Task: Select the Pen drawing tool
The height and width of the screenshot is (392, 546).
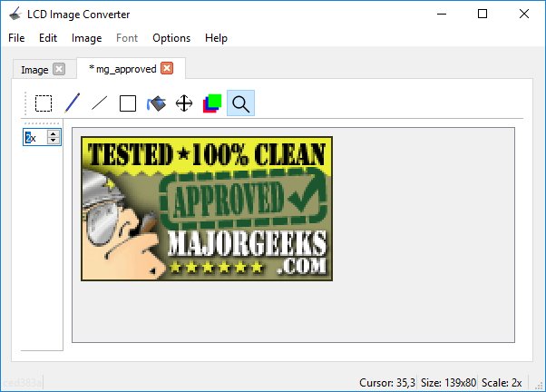Action: tap(72, 103)
